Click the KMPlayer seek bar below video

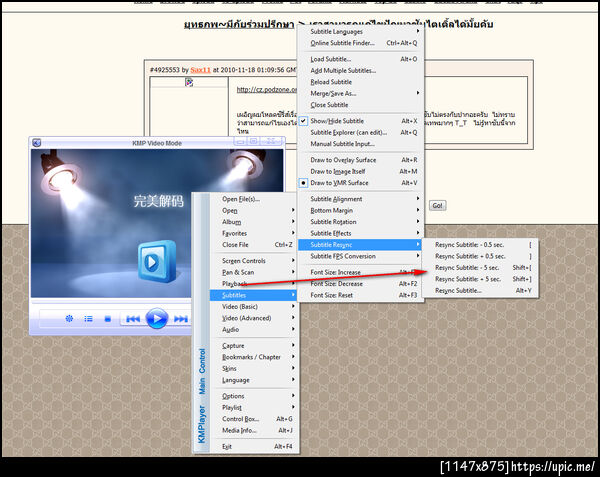[x=111, y=302]
